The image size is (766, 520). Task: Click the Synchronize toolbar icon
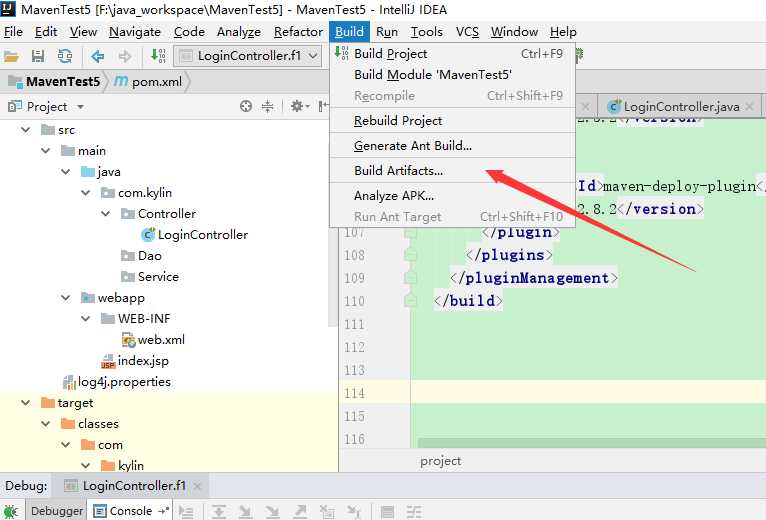click(64, 56)
